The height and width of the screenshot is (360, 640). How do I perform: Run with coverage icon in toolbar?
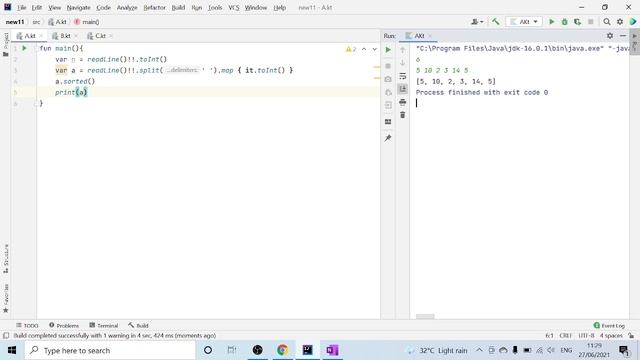point(577,22)
